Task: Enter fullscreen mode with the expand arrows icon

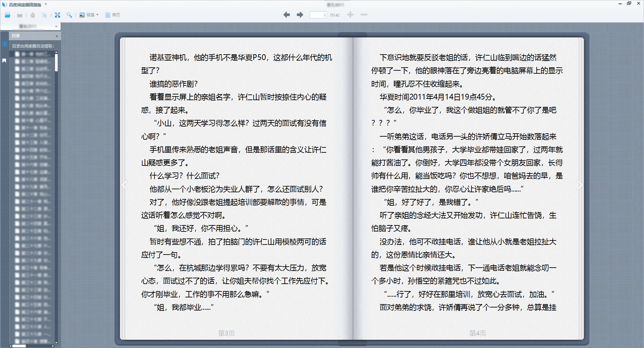Action: (57, 15)
